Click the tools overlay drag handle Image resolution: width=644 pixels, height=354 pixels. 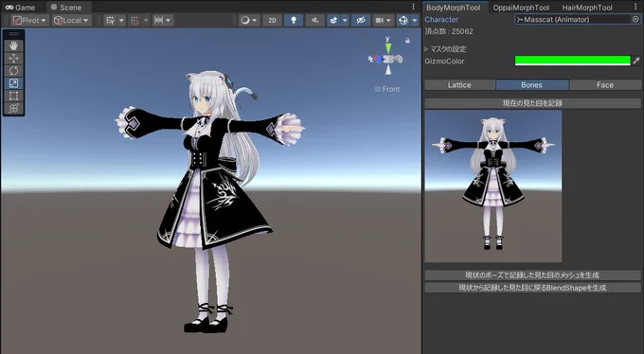point(13,34)
